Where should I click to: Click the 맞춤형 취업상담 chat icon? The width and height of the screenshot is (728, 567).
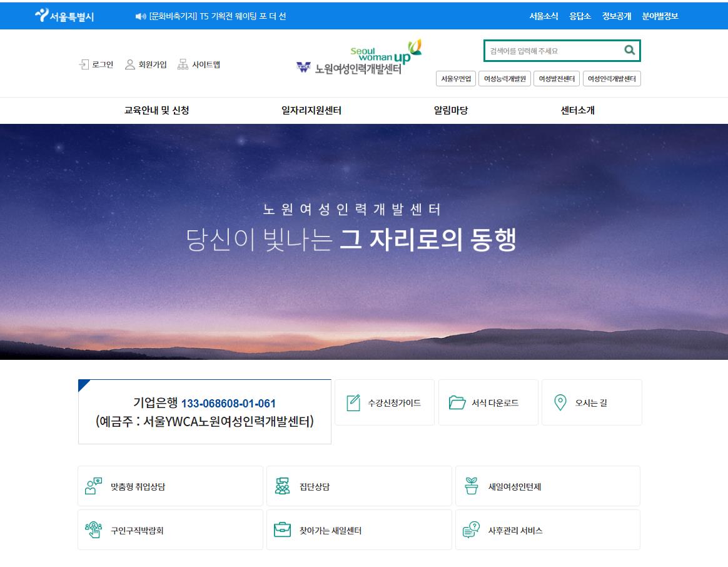[x=93, y=486]
